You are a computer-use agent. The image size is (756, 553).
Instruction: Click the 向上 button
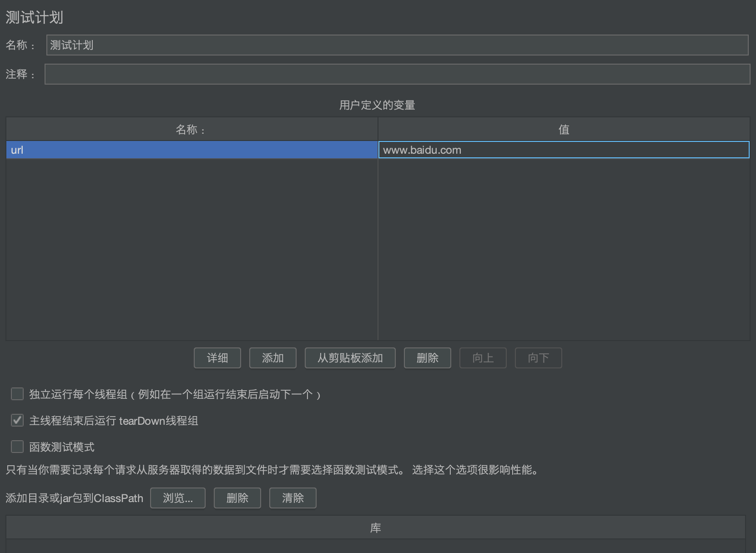[x=483, y=358]
